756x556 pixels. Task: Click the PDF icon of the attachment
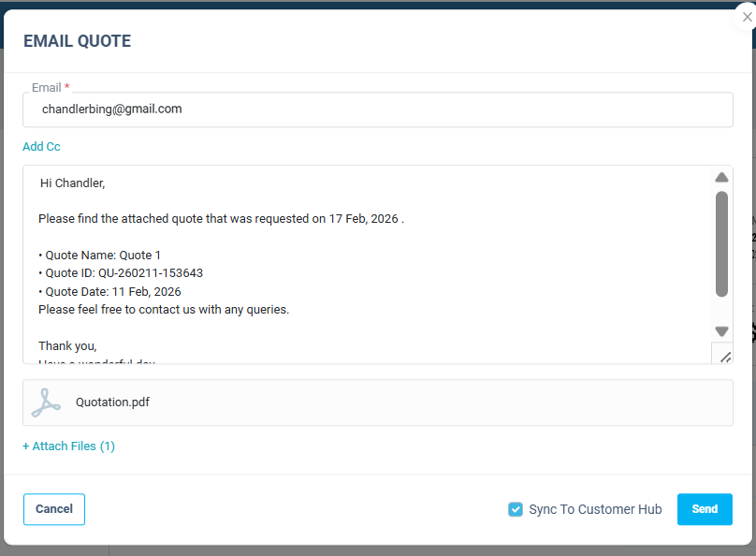coord(46,402)
